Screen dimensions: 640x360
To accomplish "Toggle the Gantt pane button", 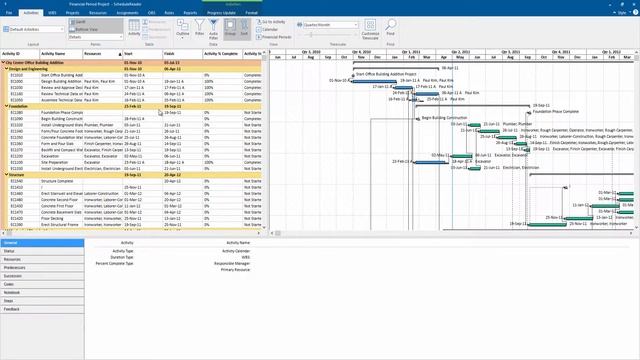I will [x=96, y=22].
